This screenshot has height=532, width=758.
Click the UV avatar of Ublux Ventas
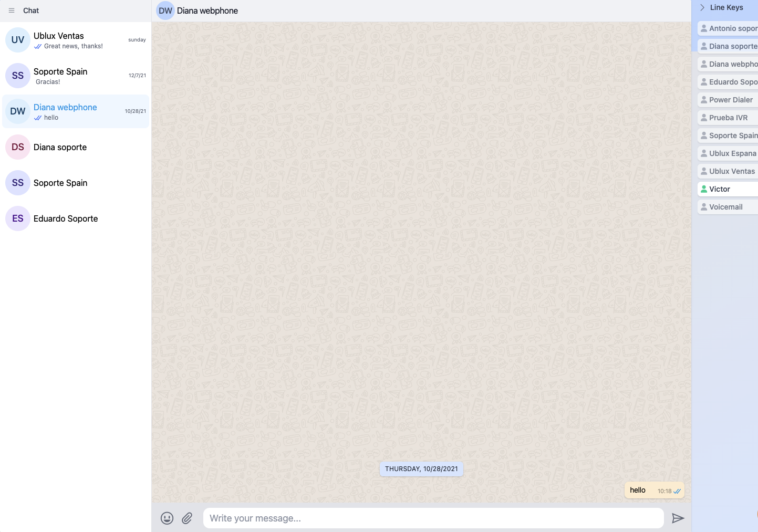coord(18,40)
